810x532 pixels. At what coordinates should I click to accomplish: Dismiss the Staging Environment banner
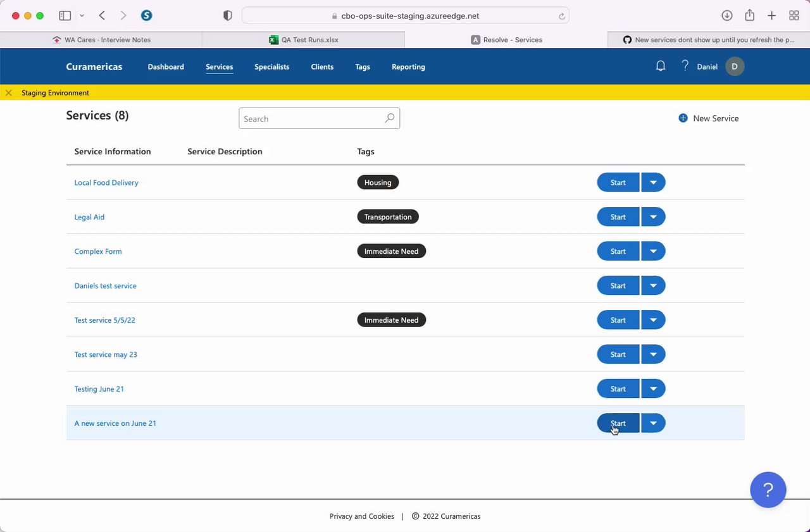tap(8, 93)
